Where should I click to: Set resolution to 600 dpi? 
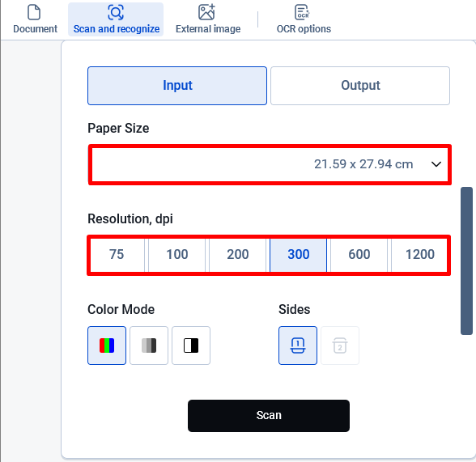[359, 255]
